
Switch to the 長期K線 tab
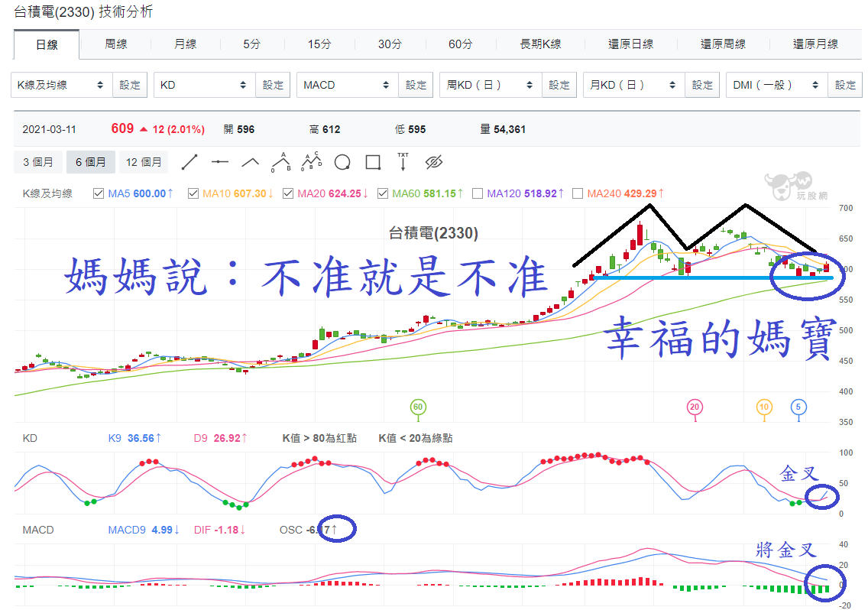(x=540, y=44)
